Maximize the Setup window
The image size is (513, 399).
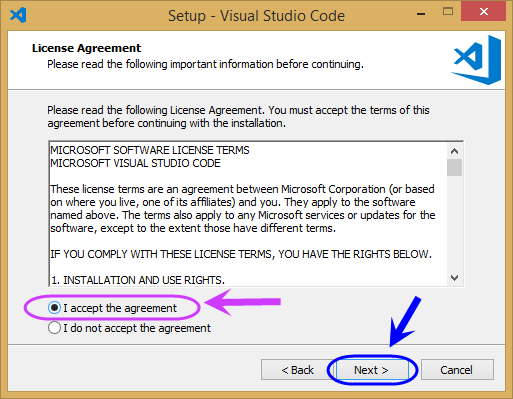click(448, 12)
